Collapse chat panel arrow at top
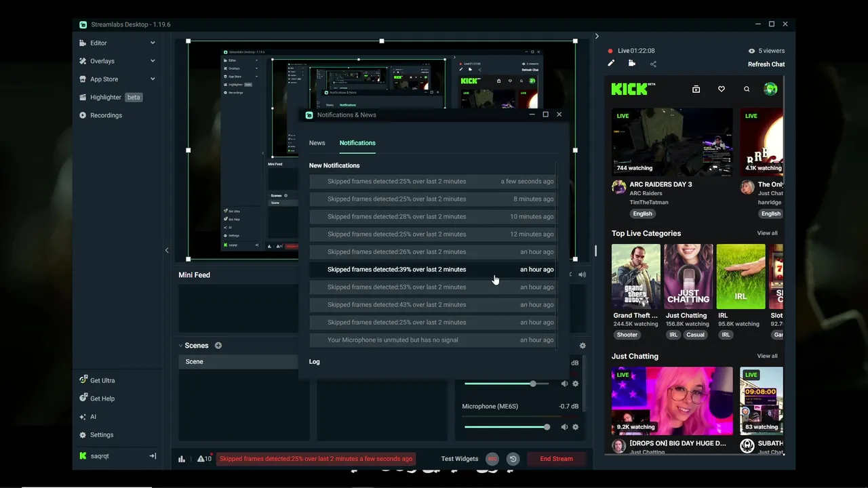 click(x=597, y=36)
